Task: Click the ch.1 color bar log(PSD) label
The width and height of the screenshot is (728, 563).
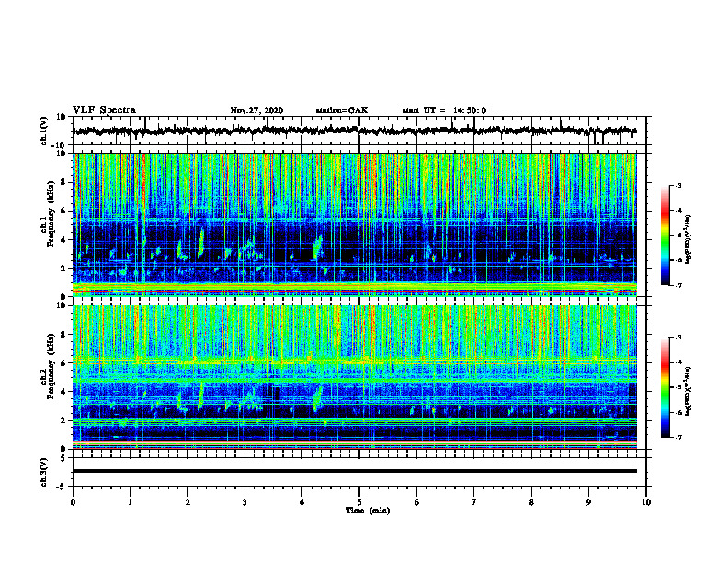Action: click(x=688, y=240)
